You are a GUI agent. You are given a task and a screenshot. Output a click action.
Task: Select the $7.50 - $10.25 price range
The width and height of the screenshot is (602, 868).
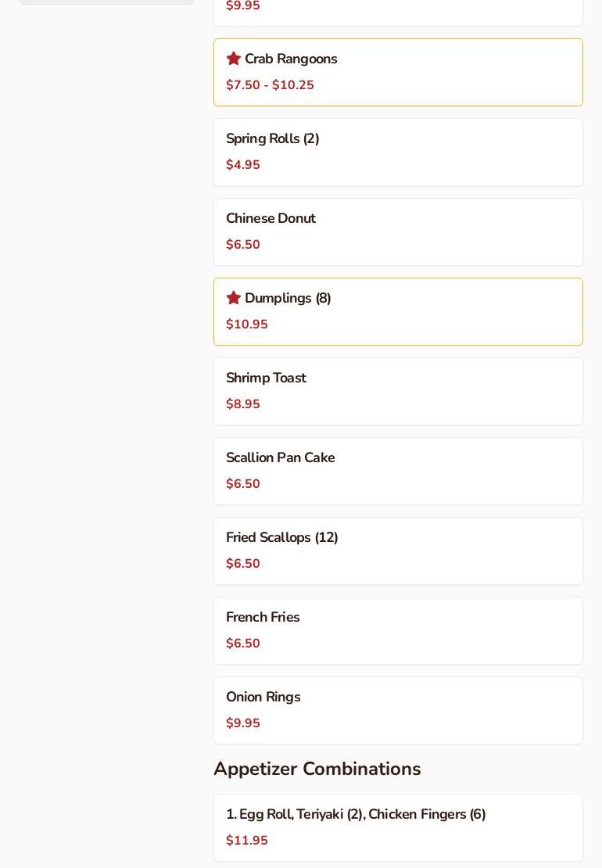(270, 85)
